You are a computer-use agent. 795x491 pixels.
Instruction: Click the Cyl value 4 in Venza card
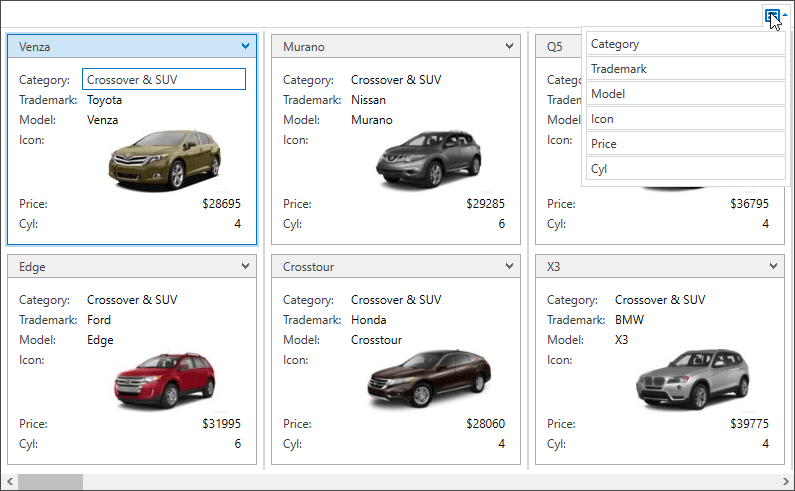237,224
